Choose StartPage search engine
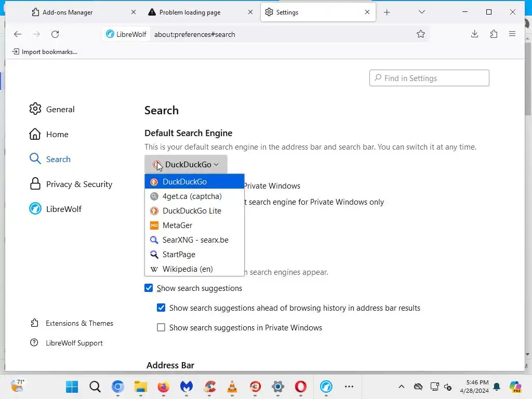Viewport: 532px width, 399px height. [x=194, y=255]
